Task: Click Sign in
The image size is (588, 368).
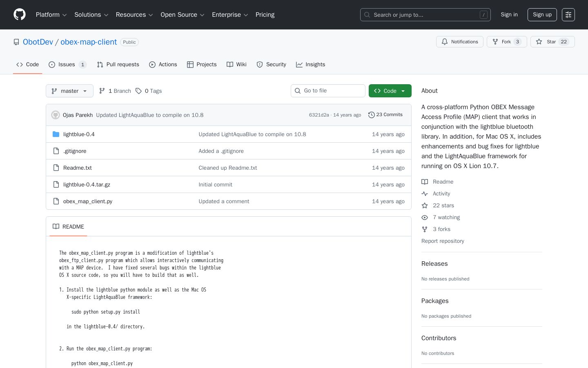Action: [509, 15]
